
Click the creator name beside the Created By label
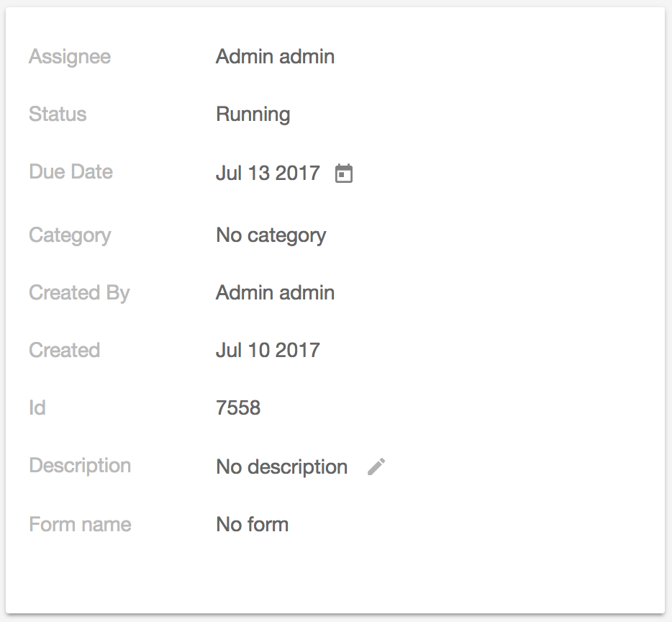[275, 292]
